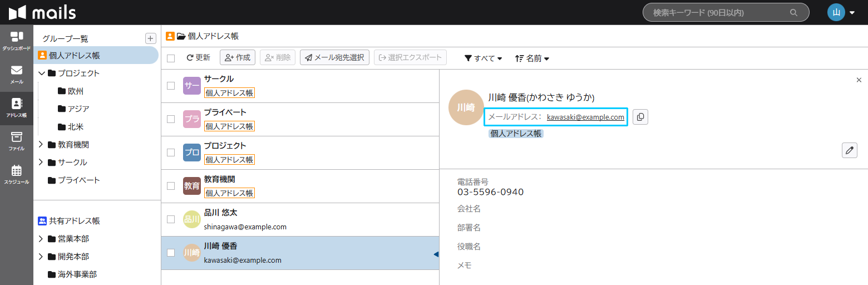
Task: Open the すべて filter dropdown
Action: point(483,58)
